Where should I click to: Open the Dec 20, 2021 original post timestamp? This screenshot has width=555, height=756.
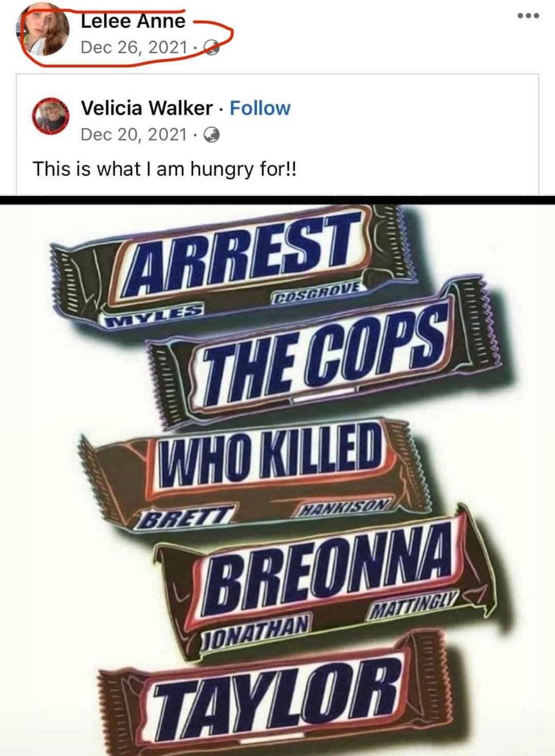pyautogui.click(x=134, y=135)
